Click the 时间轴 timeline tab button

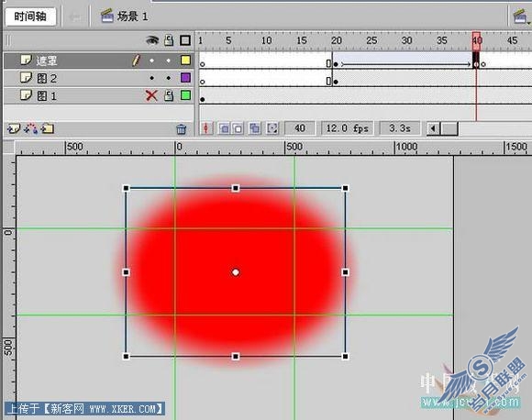tap(30, 17)
